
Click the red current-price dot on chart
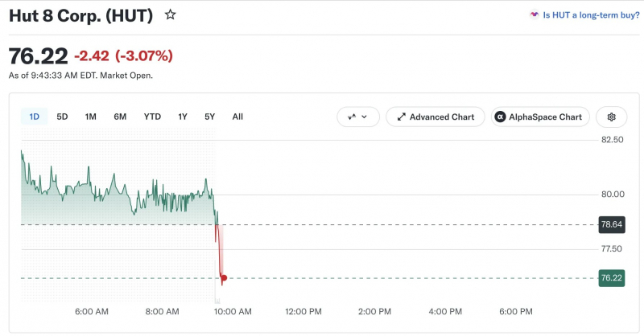pyautogui.click(x=224, y=278)
